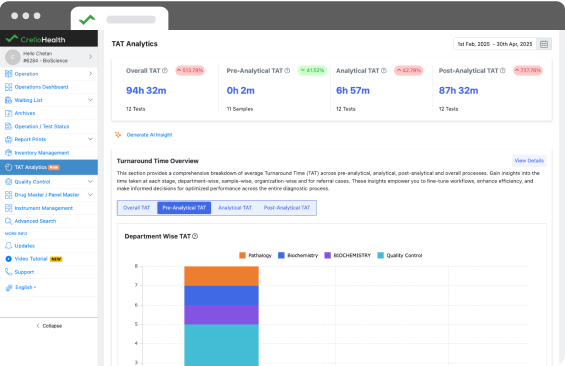Select the Analytical TAT tab
This screenshot has width=565, height=366.
tap(235, 208)
